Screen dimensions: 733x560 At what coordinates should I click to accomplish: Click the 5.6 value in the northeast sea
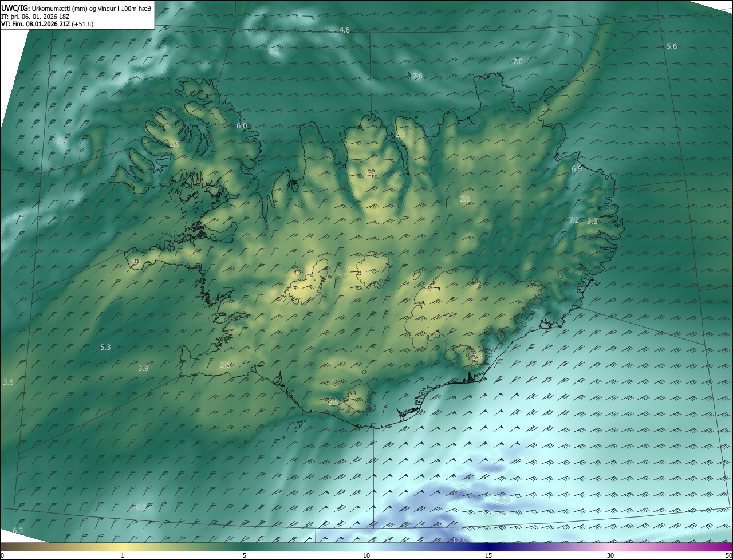[672, 46]
